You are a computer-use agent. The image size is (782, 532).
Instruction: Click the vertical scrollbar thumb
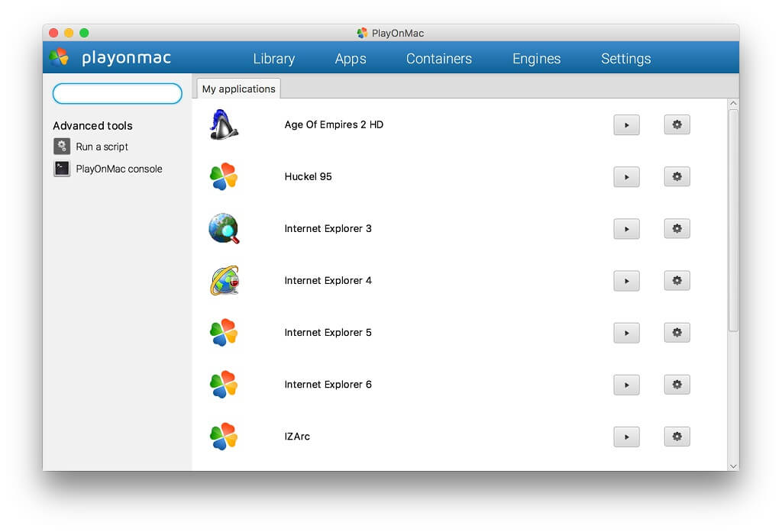coord(733,221)
